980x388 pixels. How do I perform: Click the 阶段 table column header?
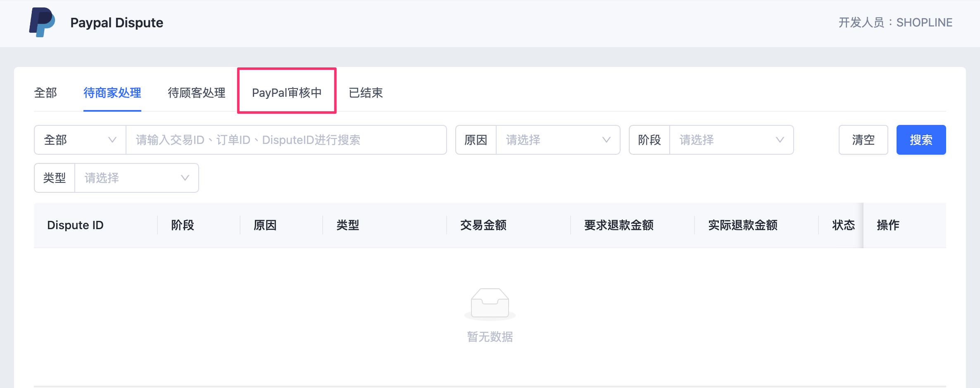[x=183, y=225]
